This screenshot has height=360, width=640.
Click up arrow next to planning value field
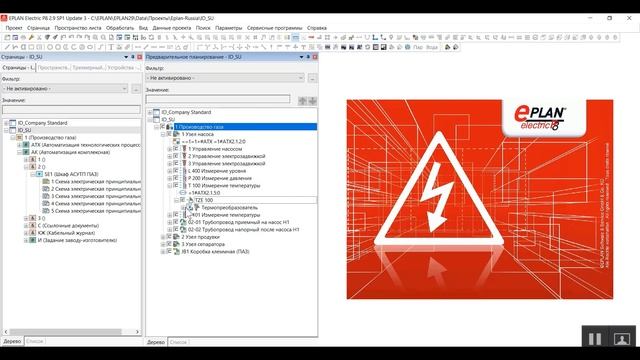302,101
